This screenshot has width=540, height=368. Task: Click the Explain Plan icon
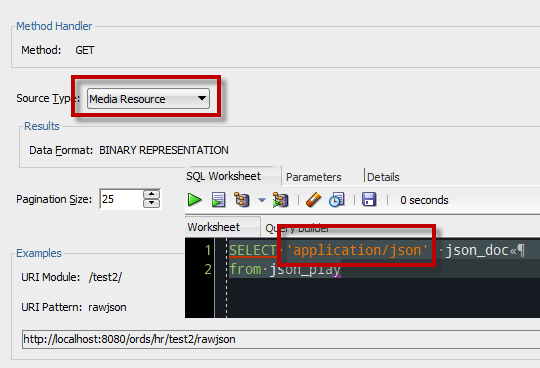coord(241,200)
